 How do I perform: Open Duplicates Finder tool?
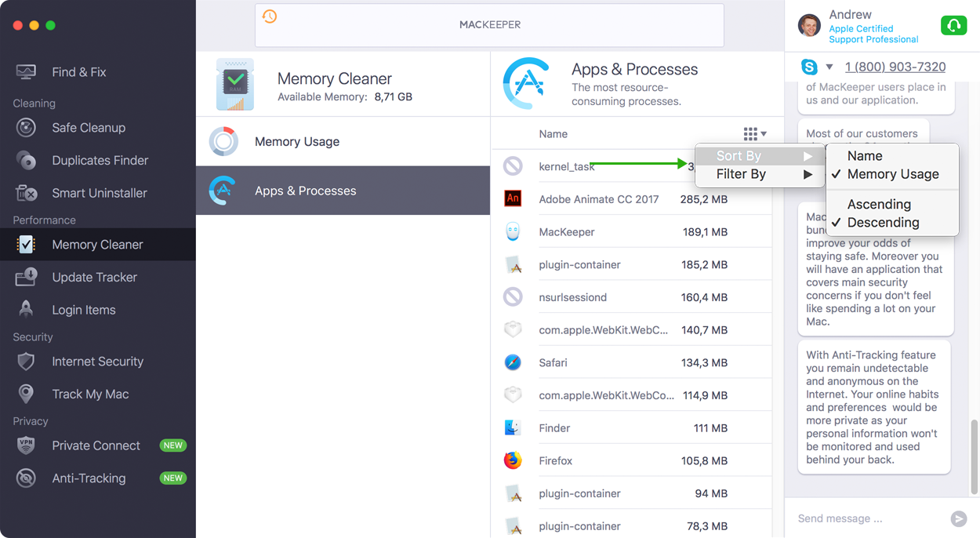(100, 161)
